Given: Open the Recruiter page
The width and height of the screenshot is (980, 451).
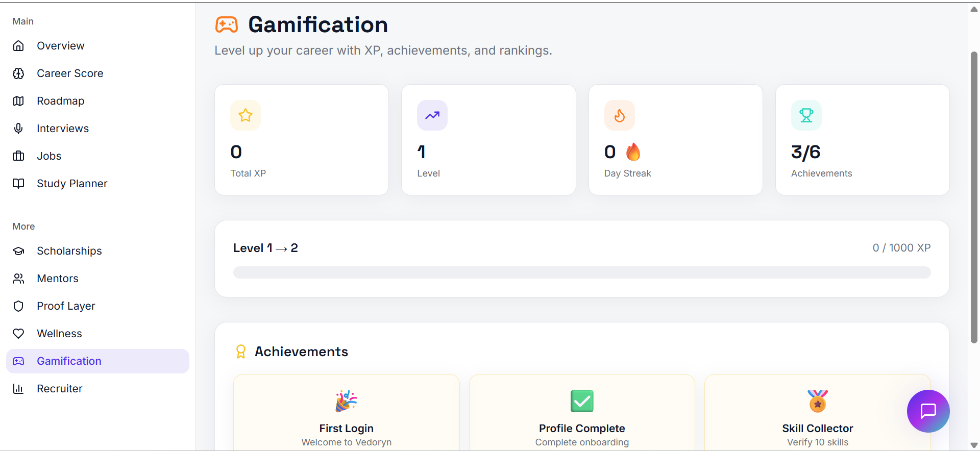Looking at the screenshot, I should (97, 389).
